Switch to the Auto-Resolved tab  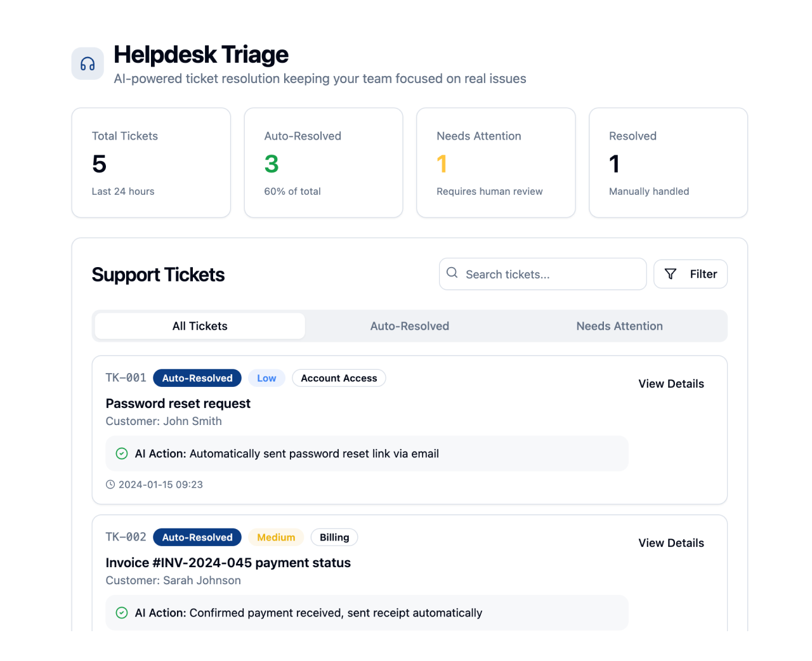409,325
